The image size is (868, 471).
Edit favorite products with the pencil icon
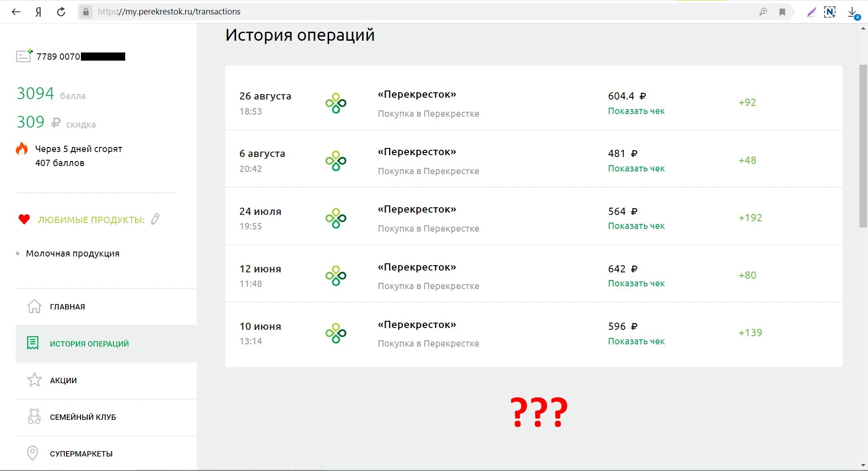[155, 219]
